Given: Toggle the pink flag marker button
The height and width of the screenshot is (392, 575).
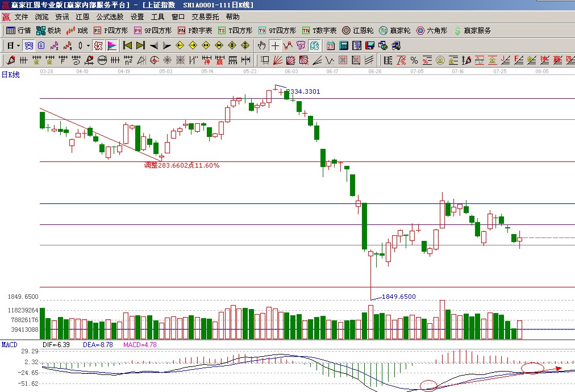Looking at the screenshot, I should (112, 45).
